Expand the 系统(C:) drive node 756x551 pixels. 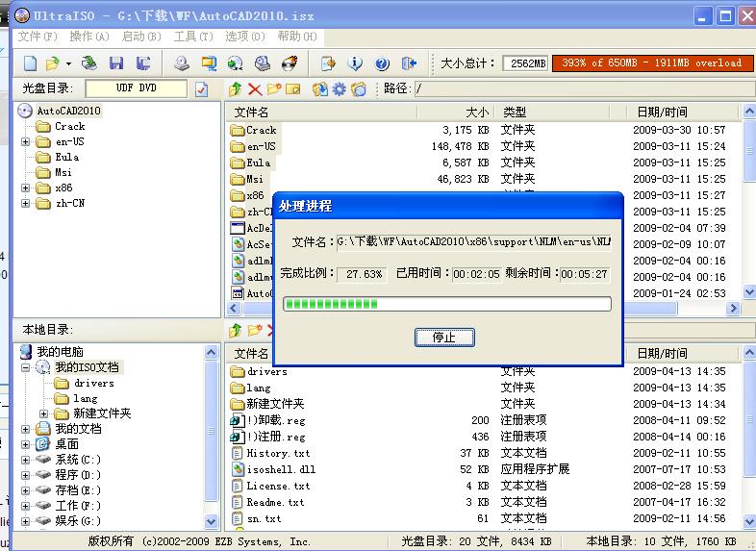(x=26, y=460)
